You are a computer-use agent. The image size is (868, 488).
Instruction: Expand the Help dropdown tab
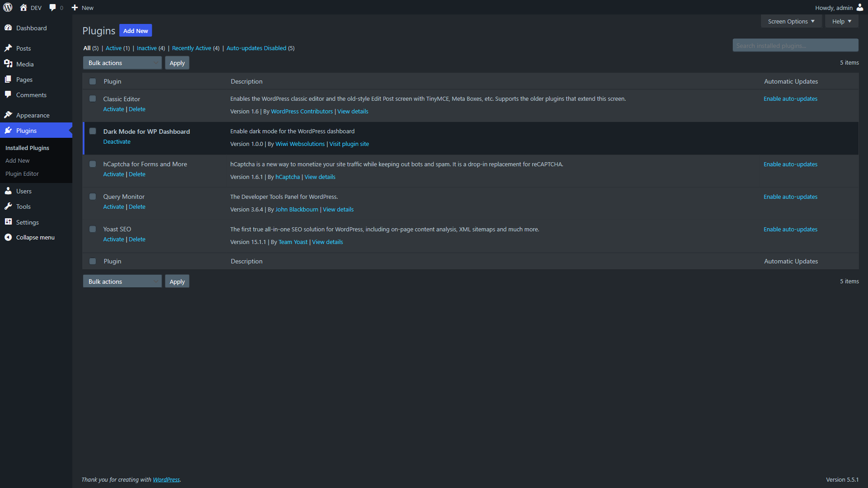(x=842, y=21)
